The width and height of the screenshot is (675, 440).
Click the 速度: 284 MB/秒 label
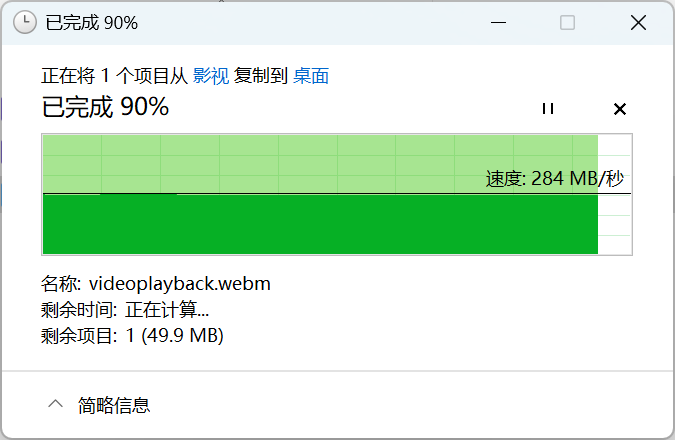(554, 178)
